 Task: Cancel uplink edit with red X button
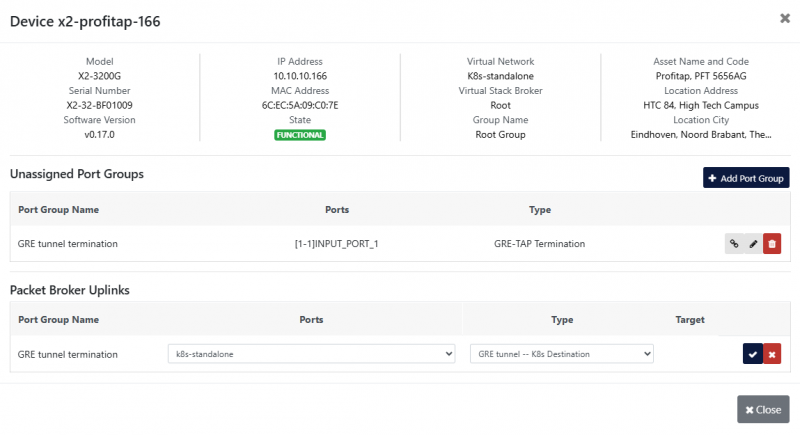coord(772,354)
